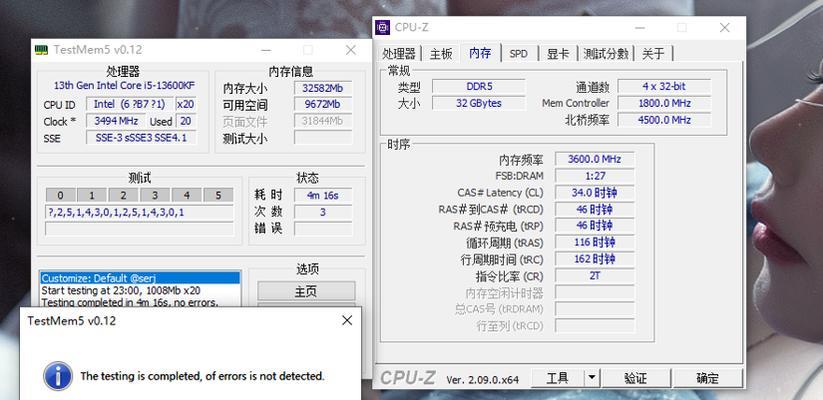This screenshot has width=823, height=400.
Task: Switch to the 显卡 tab
Action: point(558,53)
